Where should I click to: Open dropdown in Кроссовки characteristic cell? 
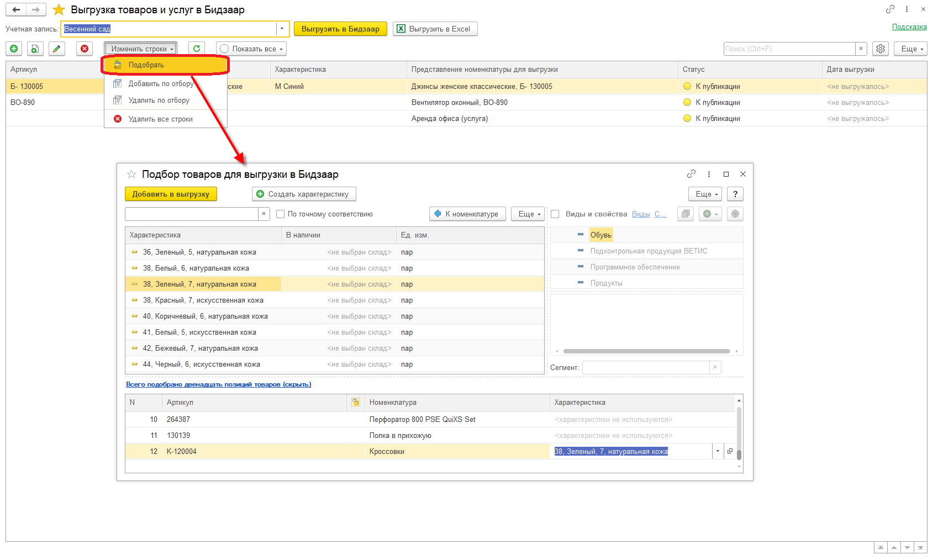click(718, 451)
